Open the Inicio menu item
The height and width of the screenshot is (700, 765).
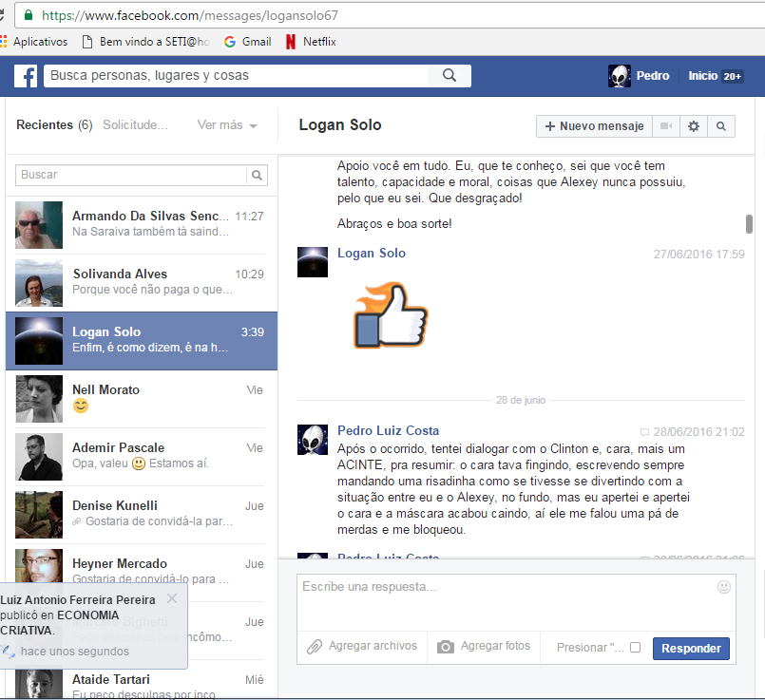pyautogui.click(x=702, y=76)
